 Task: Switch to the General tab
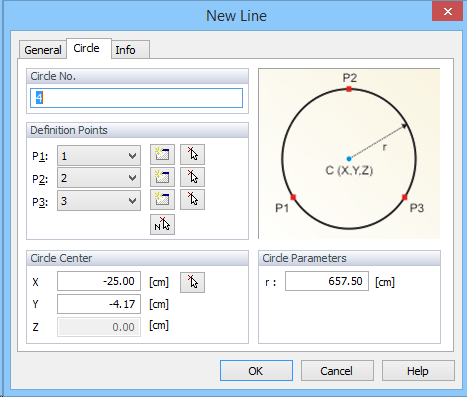[43, 50]
